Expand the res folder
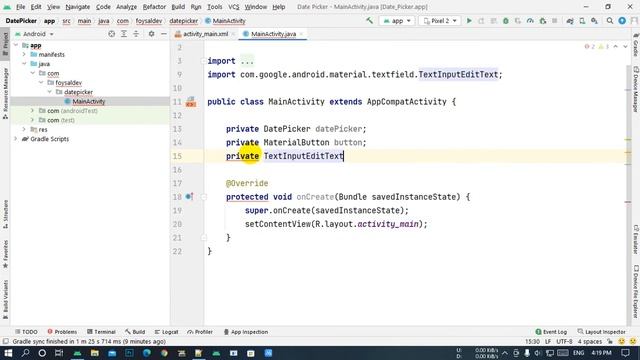The image size is (640, 360). [24, 129]
